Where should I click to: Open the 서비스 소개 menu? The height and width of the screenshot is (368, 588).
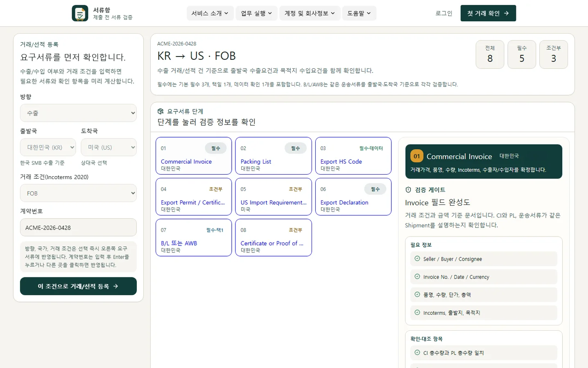tap(210, 13)
